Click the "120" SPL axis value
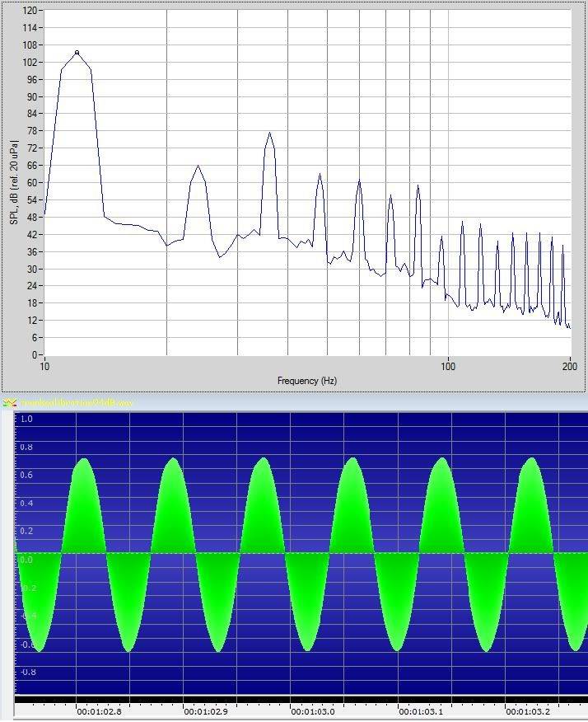 point(30,10)
